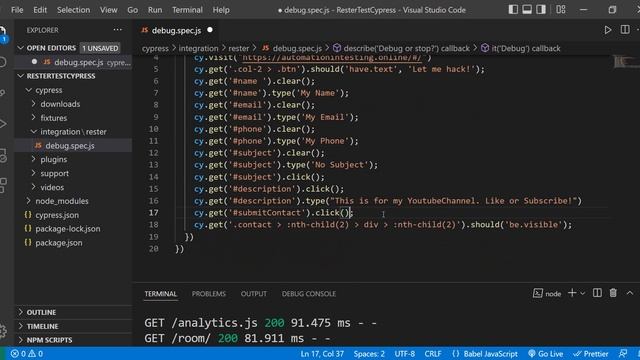Open the Terminal menu

[x=187, y=10]
